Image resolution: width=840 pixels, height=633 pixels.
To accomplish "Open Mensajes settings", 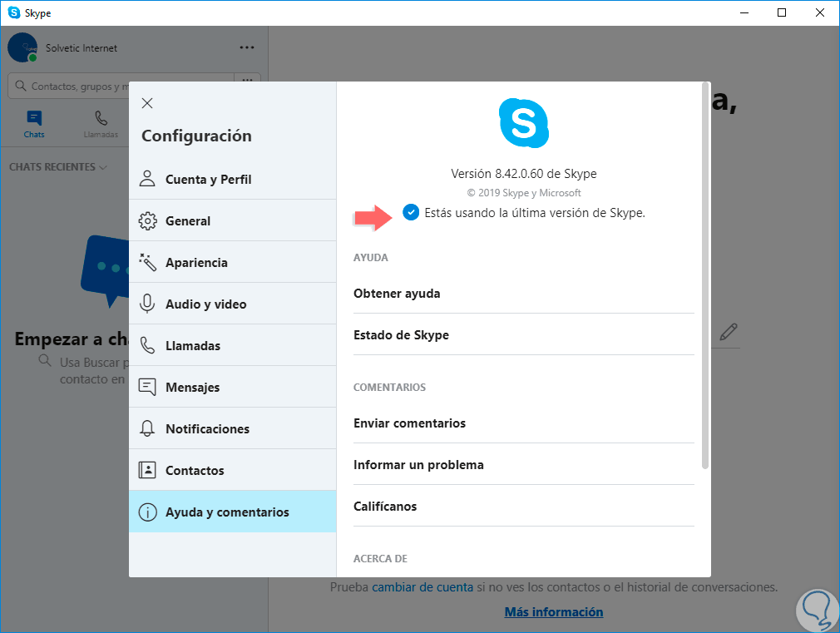I will 233,387.
